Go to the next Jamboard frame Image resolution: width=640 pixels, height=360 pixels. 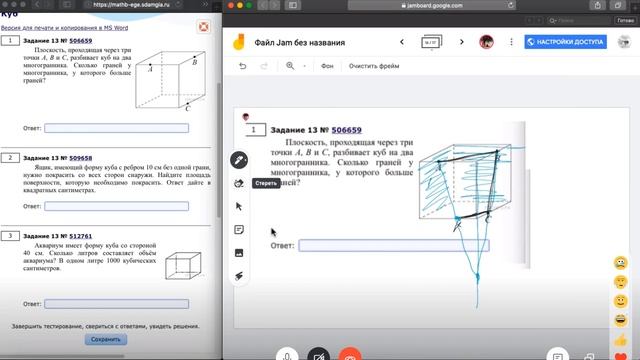pos(462,42)
